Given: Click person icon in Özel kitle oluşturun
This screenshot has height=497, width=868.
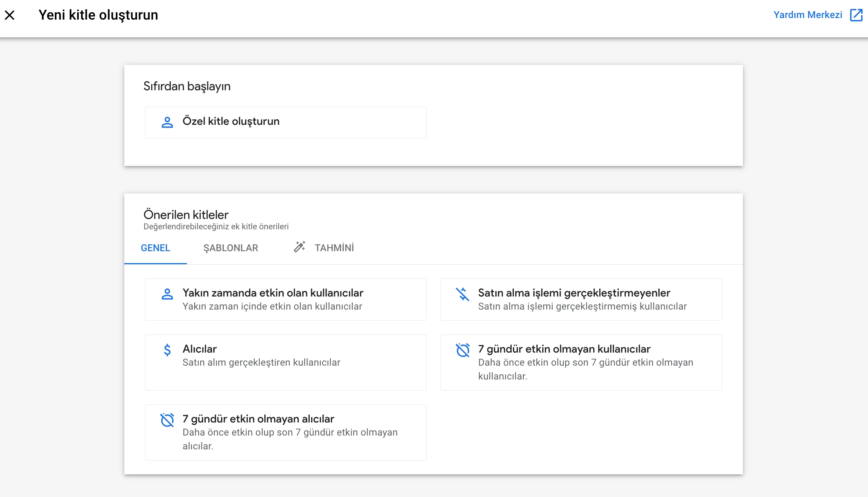Looking at the screenshot, I should (x=167, y=122).
